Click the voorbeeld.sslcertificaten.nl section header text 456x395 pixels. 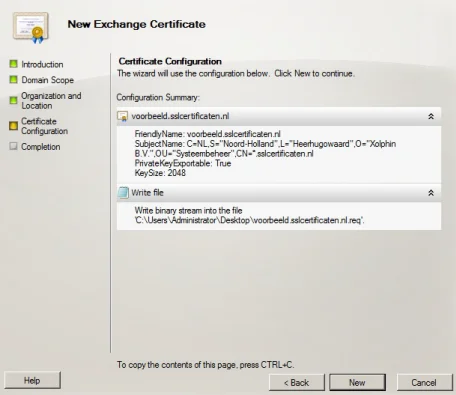tap(180, 116)
